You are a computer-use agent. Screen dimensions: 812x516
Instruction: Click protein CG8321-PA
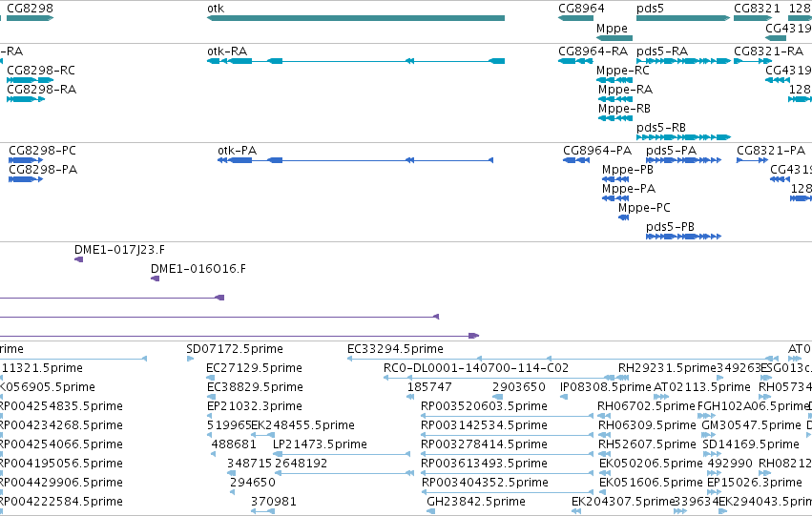pos(753,160)
